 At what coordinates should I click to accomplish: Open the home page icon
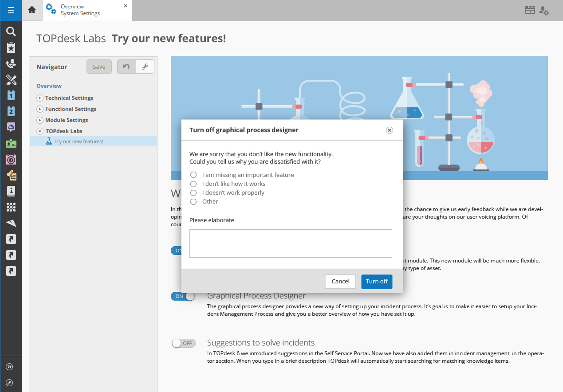(32, 10)
